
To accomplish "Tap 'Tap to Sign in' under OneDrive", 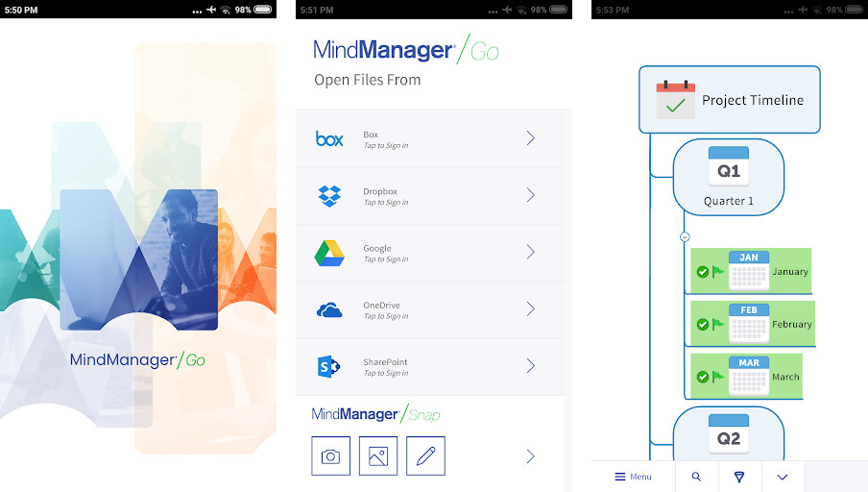I will click(x=386, y=316).
